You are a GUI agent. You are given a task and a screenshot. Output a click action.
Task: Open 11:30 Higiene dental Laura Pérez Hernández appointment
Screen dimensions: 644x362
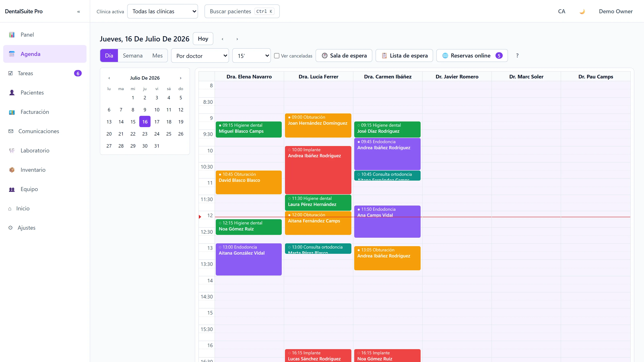coord(318,203)
